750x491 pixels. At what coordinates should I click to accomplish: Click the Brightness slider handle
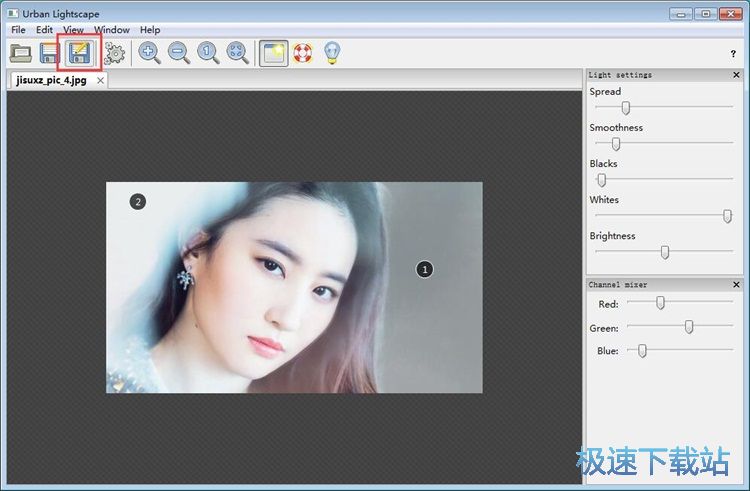point(665,252)
